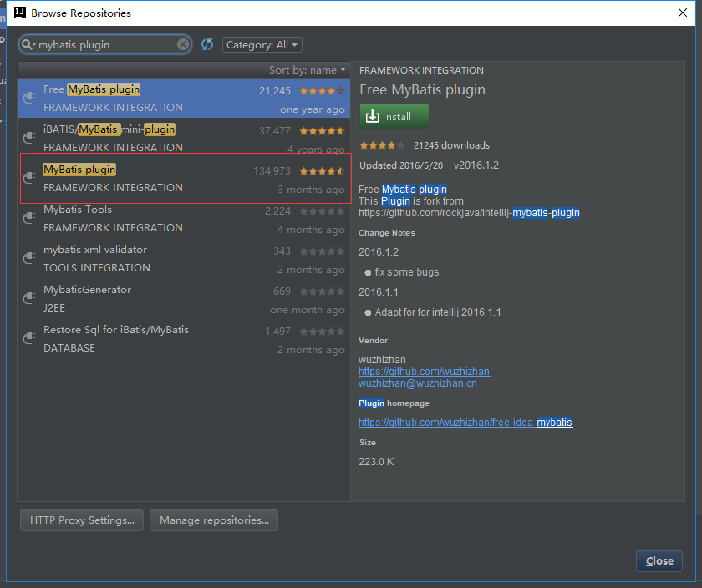702x588 pixels.
Task: Select the MyBatis plugin entry with 134,973 downloads
Action: tap(186, 178)
